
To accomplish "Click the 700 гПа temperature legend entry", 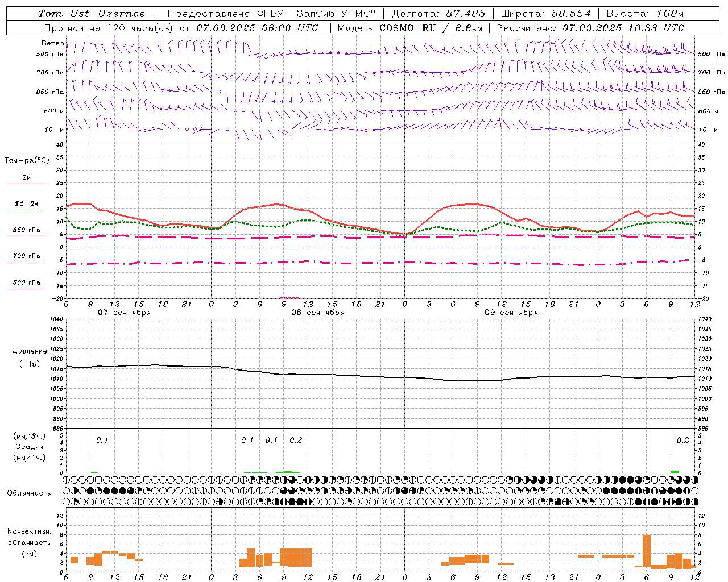I will 27,256.
